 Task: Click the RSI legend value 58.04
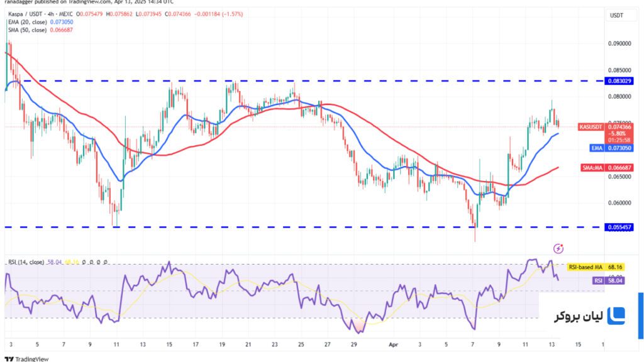[54, 262]
